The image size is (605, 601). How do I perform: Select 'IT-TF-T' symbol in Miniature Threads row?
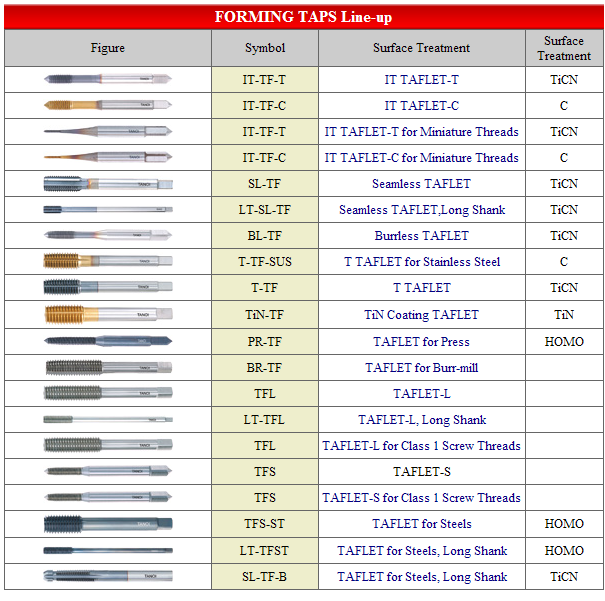265,132
